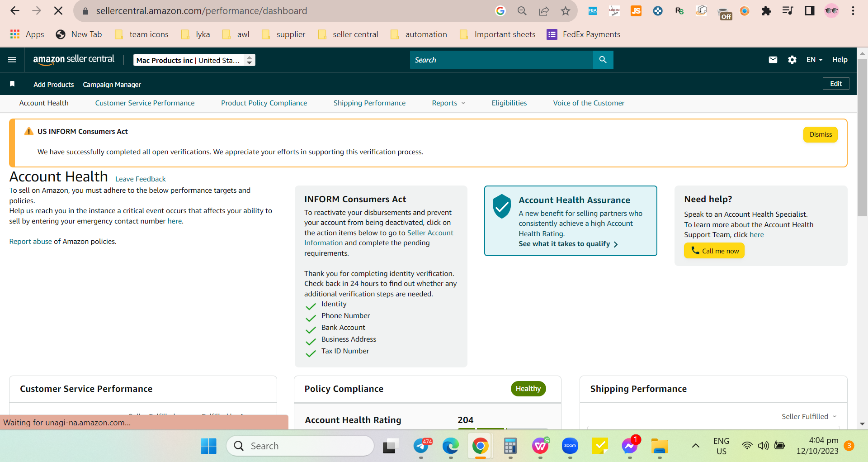Screen dimensions: 868x462
Task: Open the EN language dropdown
Action: (814, 60)
